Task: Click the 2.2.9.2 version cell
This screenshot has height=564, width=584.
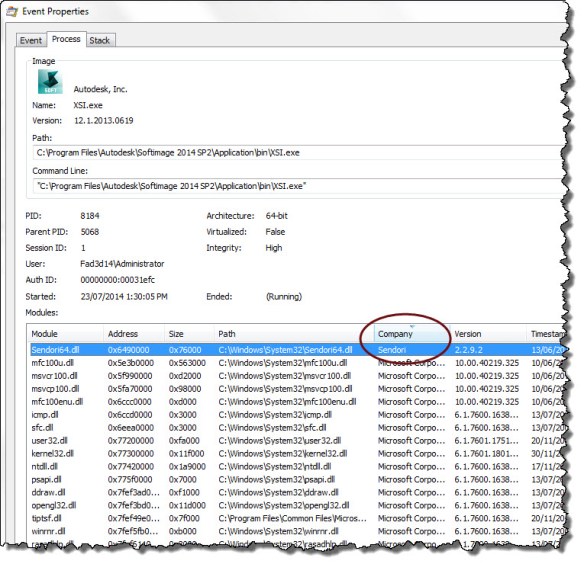Action: tap(469, 350)
